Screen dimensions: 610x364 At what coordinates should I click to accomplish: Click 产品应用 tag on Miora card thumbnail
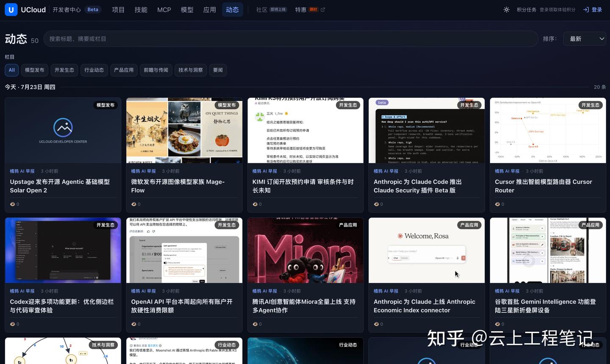pos(348,225)
